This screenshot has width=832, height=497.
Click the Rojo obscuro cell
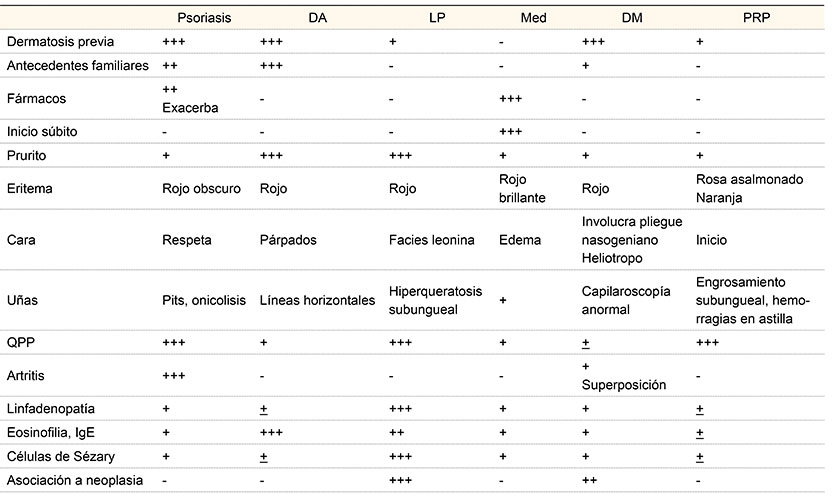[201, 188]
